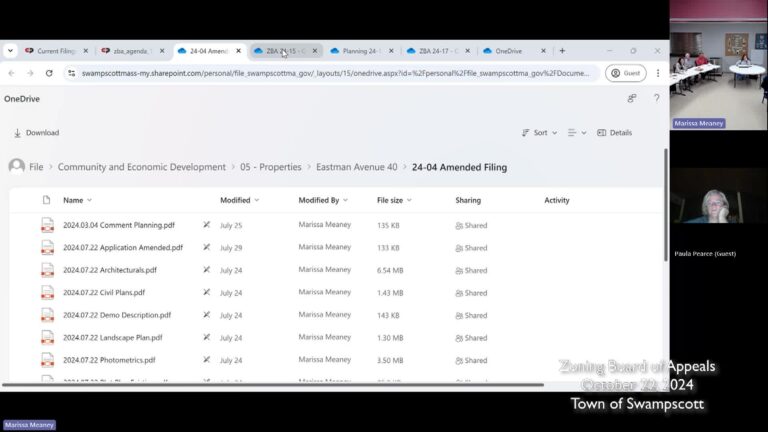768x432 pixels.
Task: Expand the Modified column header menu
Action: pos(239,200)
